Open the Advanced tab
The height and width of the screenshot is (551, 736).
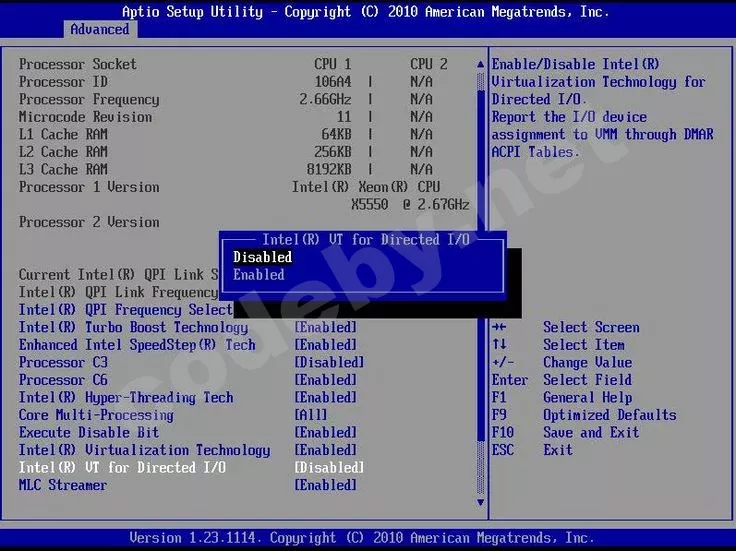pos(100,29)
